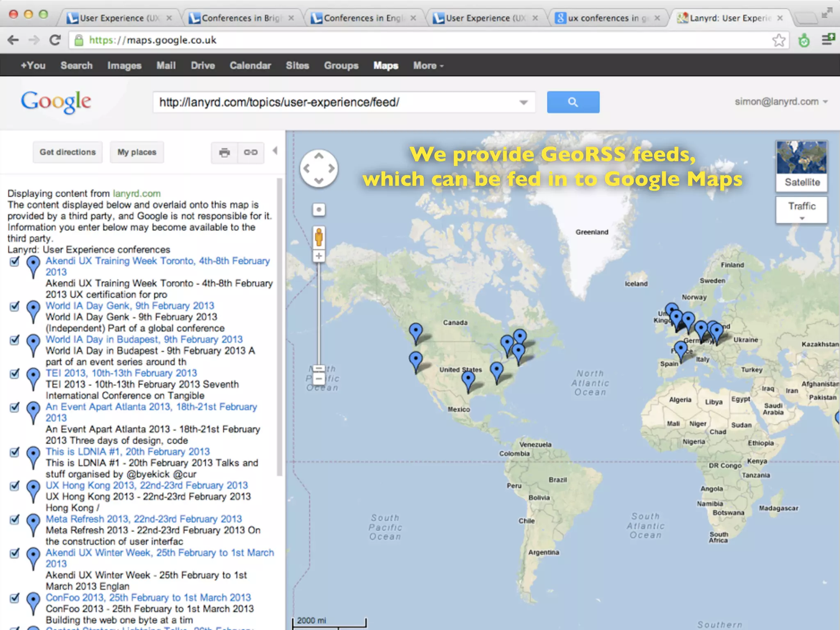Open ConFoo 2013 event link

tap(148, 598)
